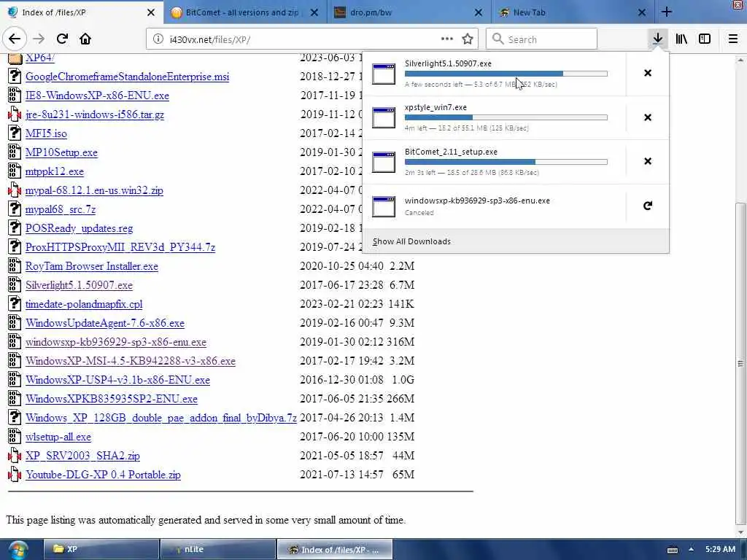This screenshot has width=747, height=560.
Task: Close the dro.pm/bw tab
Action: pyautogui.click(x=479, y=12)
